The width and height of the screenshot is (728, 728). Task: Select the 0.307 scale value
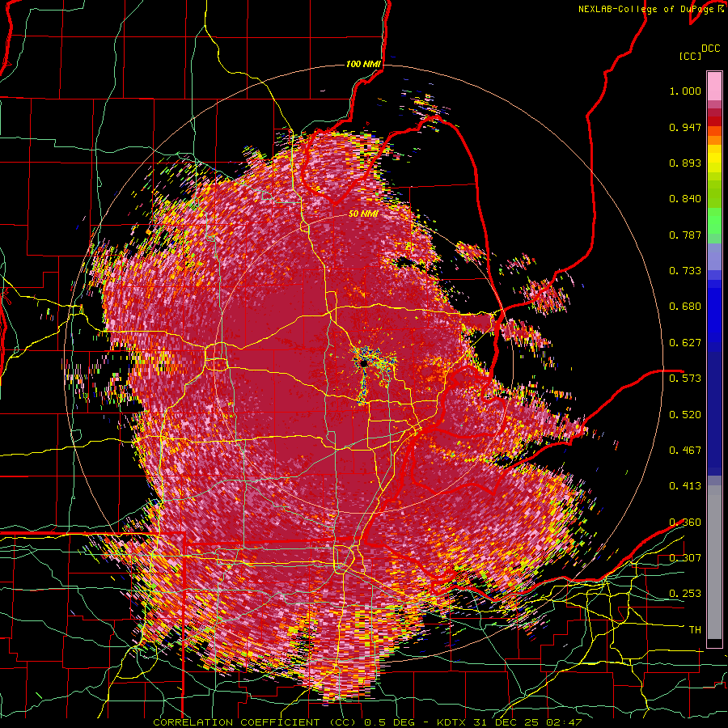click(685, 558)
